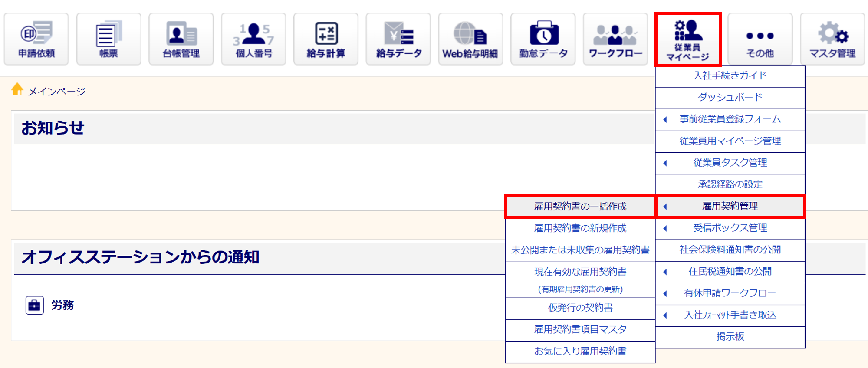The height and width of the screenshot is (368, 868).
Task: Choose 雇用契約書の新規作成 submenu item
Action: 580,228
